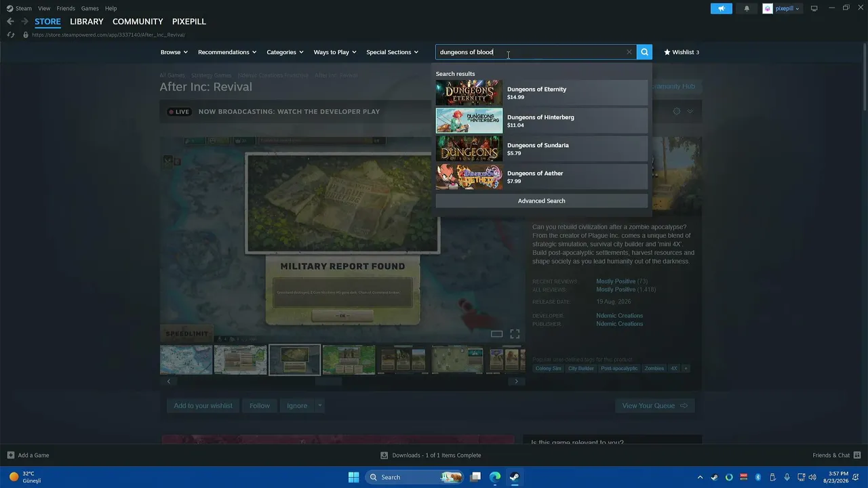Switch to the COMMUNITY tab
868x488 pixels.
click(138, 22)
